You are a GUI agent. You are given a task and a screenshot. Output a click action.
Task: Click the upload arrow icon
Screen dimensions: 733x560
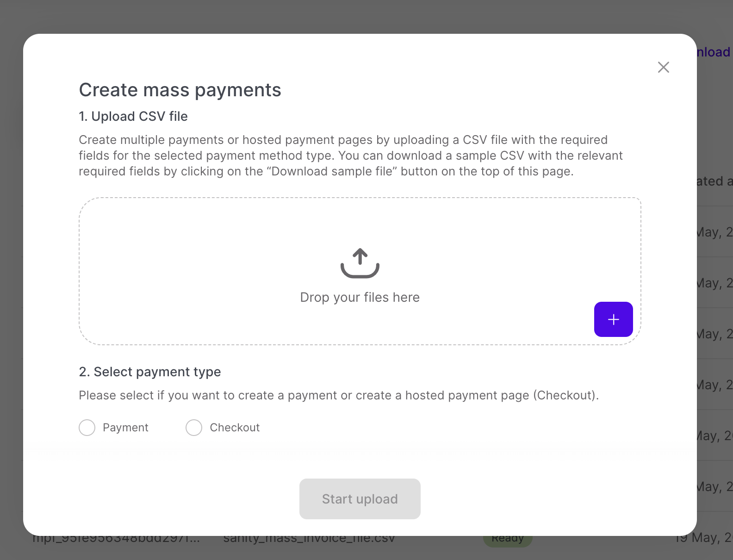(x=360, y=263)
